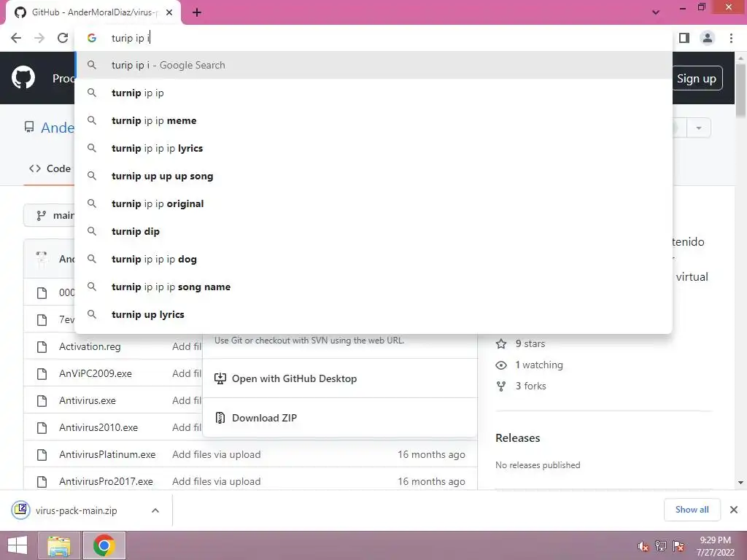747x560 pixels.
Task: Go back with the browser back arrow
Action: [16, 38]
